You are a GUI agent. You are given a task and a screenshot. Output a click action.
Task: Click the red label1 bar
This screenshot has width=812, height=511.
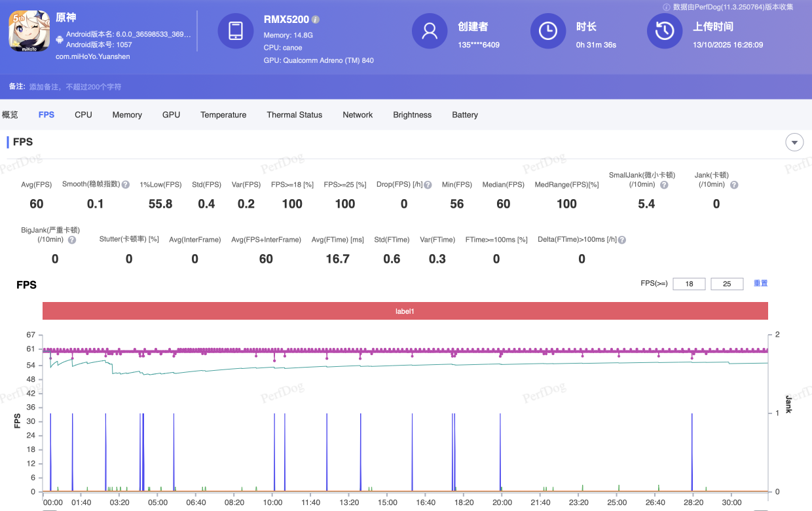pos(405,311)
